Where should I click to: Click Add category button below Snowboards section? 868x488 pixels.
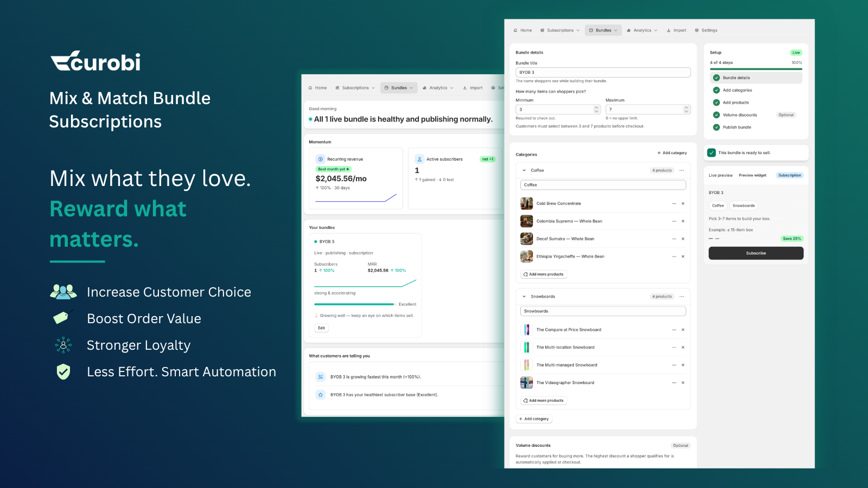point(534,419)
